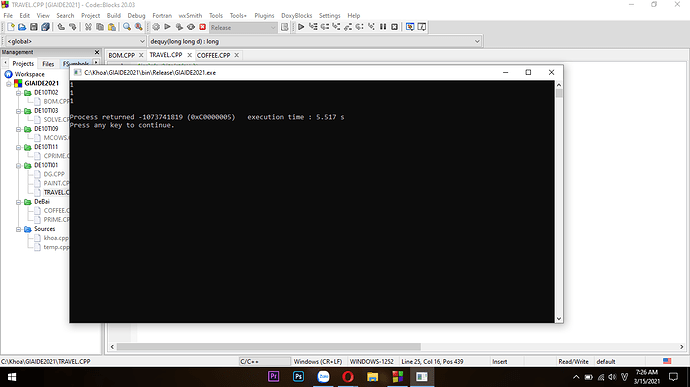Open Opera browser from the taskbar
The height and width of the screenshot is (387, 690).
coord(348,377)
